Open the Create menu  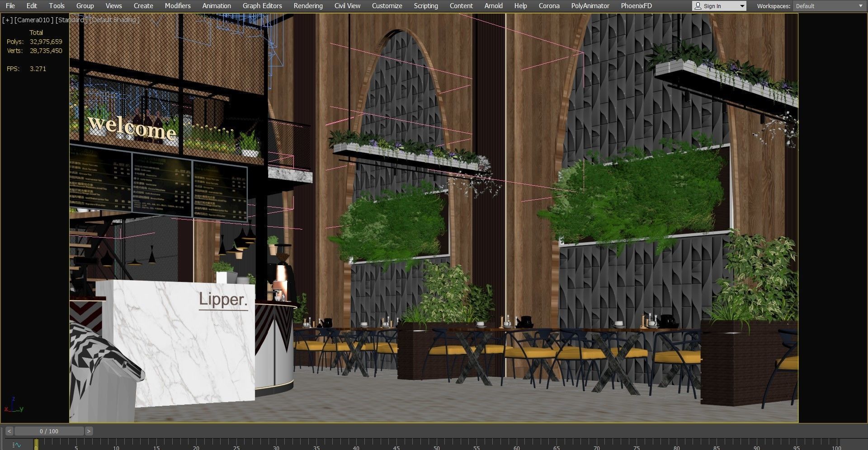click(x=143, y=6)
